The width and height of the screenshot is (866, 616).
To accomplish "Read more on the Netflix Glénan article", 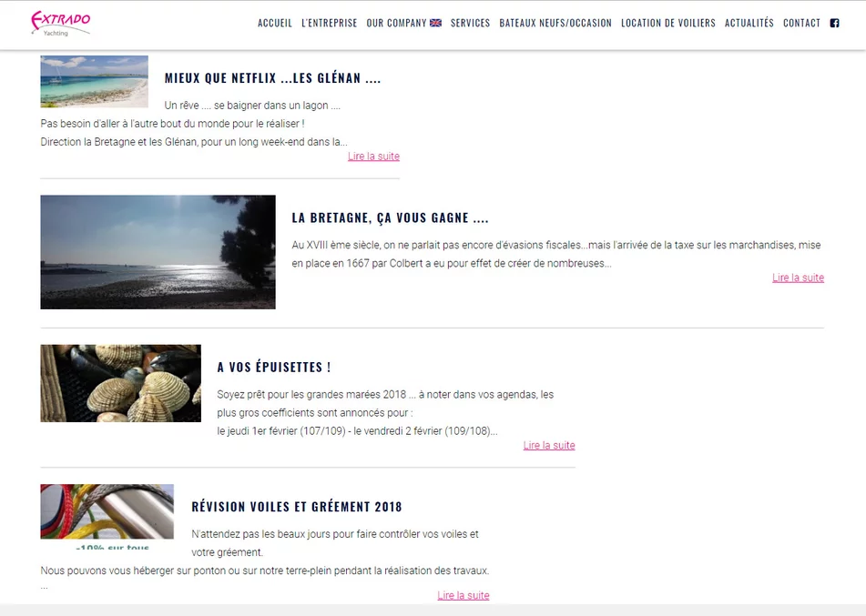I will [373, 157].
